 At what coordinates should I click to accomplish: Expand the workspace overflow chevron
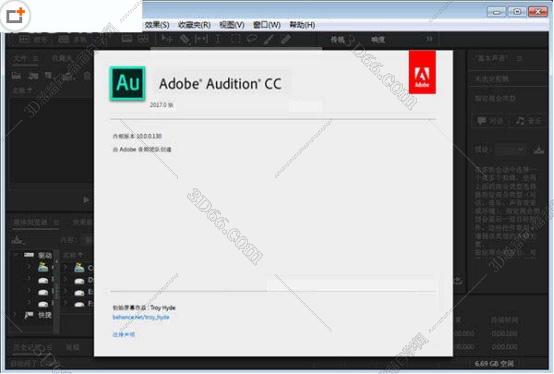pyautogui.click(x=429, y=38)
